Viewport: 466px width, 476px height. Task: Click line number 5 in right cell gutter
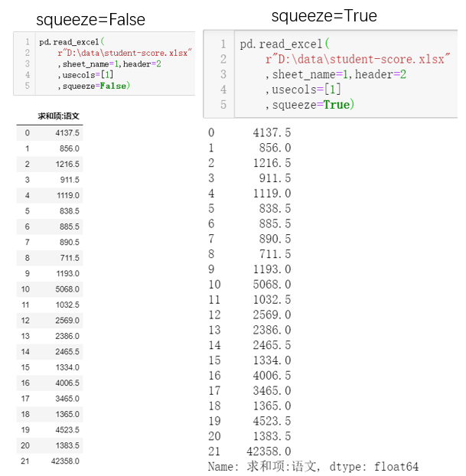point(223,105)
